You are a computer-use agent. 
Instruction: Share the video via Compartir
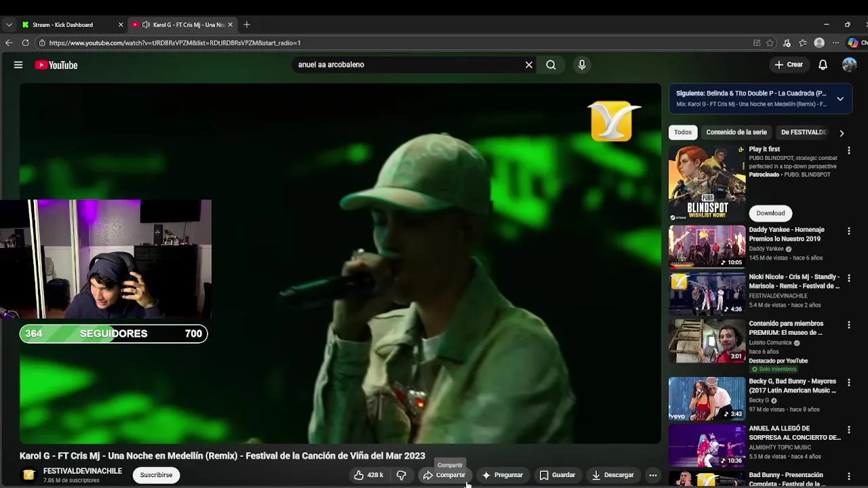coord(444,475)
